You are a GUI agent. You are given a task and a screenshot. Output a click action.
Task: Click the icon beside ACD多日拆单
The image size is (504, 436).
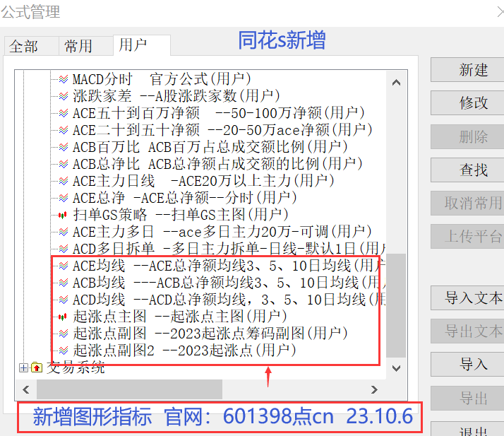tap(64, 249)
